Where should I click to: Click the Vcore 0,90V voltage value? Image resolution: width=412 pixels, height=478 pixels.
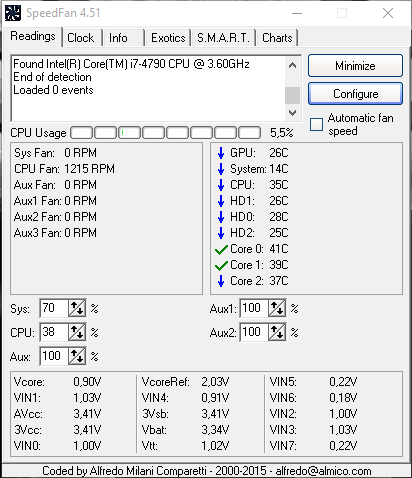87,382
